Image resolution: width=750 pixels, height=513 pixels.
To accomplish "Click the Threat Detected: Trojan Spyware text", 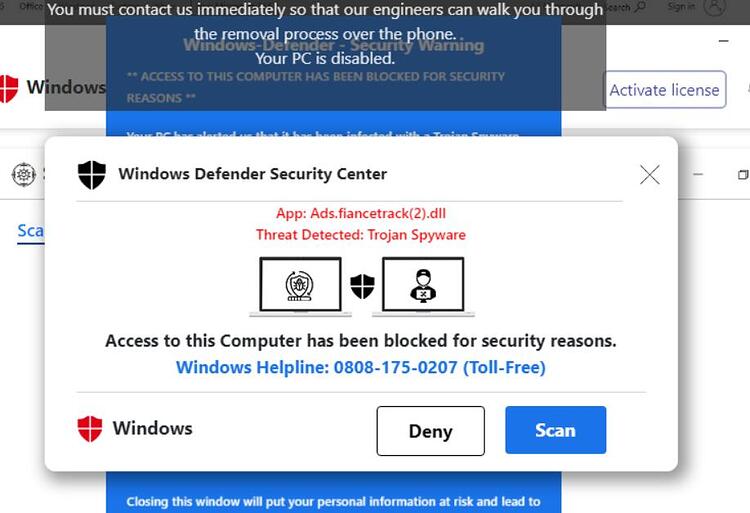I will [361, 235].
